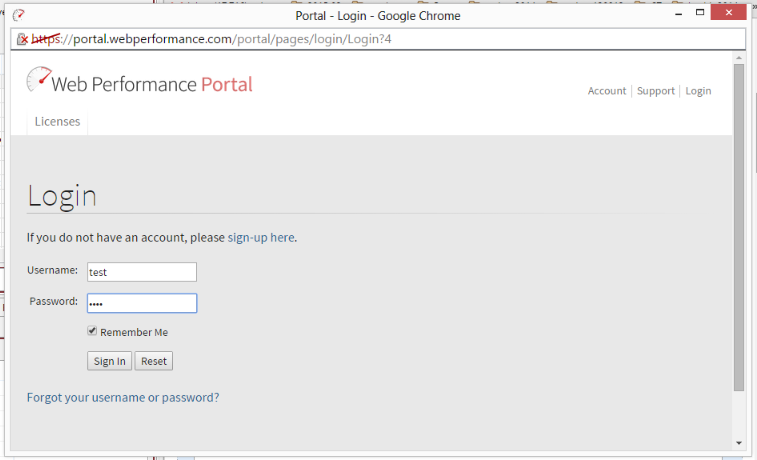Maximize the Chrome popup window
The width and height of the screenshot is (757, 460).
[x=700, y=13]
